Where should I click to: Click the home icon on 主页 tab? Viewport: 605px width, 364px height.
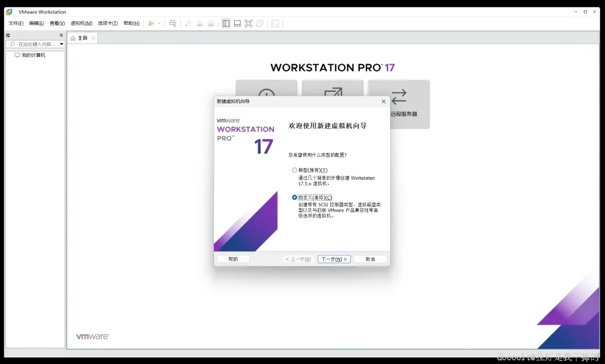[x=73, y=38]
